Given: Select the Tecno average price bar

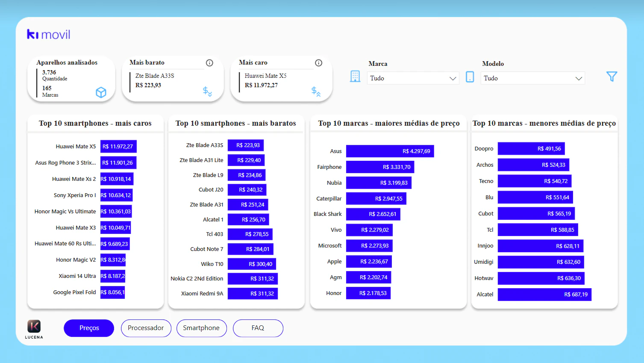Looking at the screenshot, I should click(x=535, y=181).
